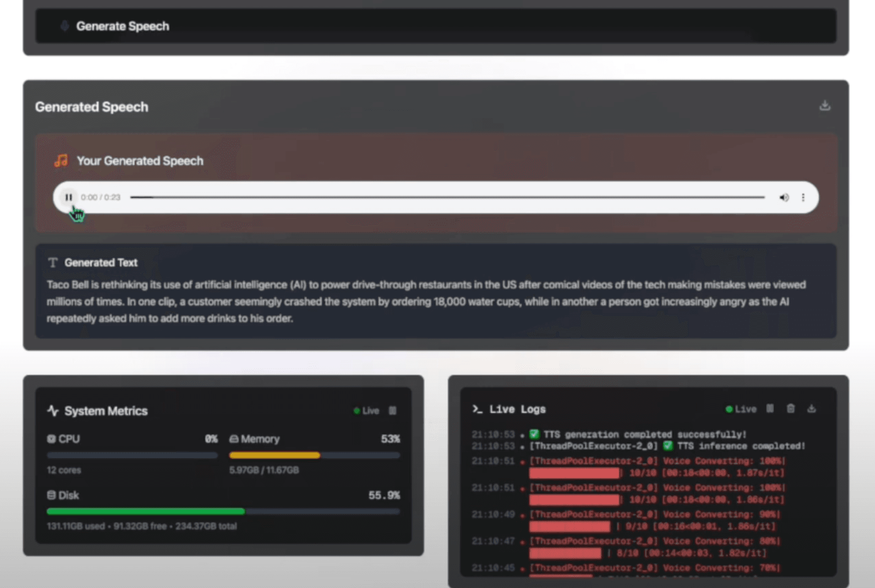Click the T icon next to Generated Text

pos(52,262)
